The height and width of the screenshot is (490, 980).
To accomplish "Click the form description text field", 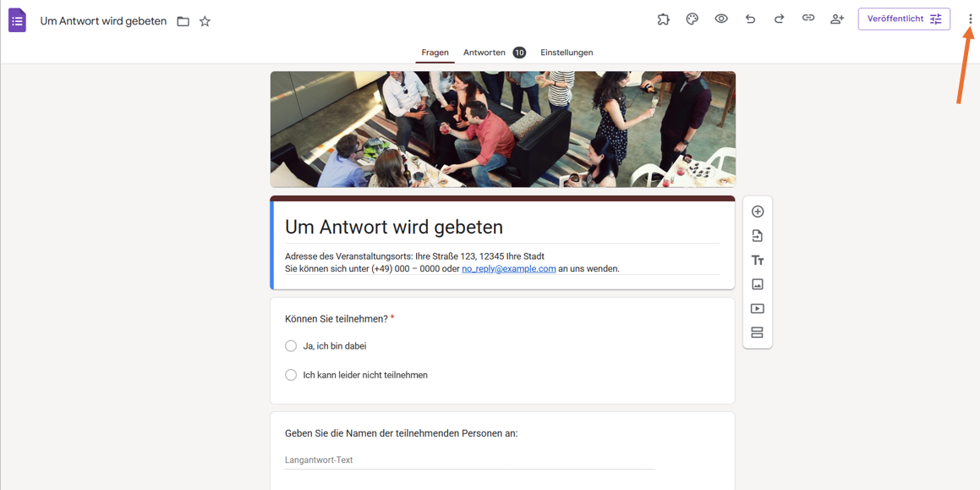I will pyautogui.click(x=502, y=263).
